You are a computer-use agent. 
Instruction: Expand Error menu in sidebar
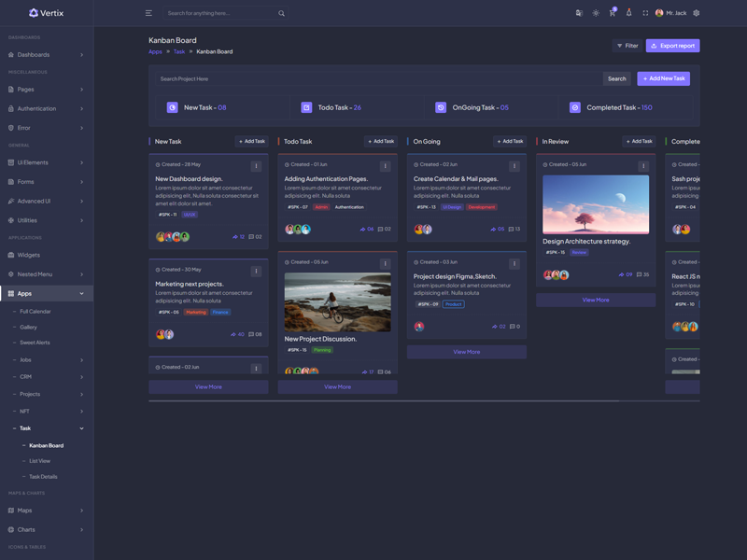(x=46, y=128)
